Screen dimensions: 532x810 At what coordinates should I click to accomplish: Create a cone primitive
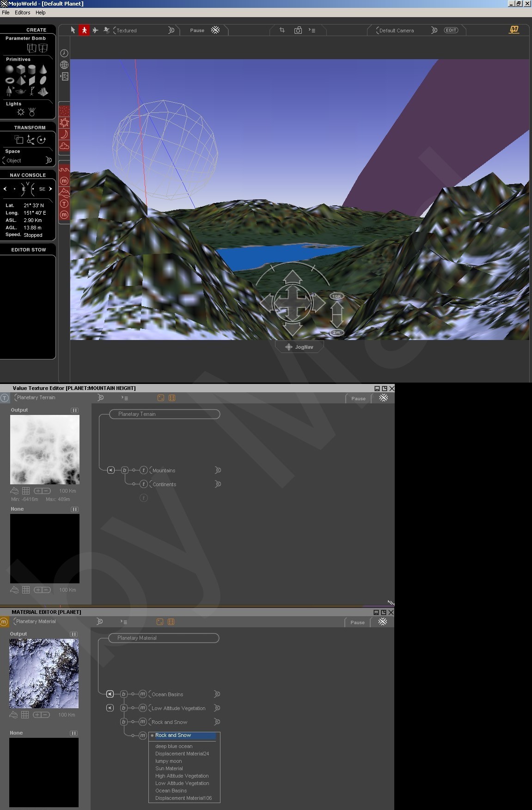pyautogui.click(x=43, y=69)
